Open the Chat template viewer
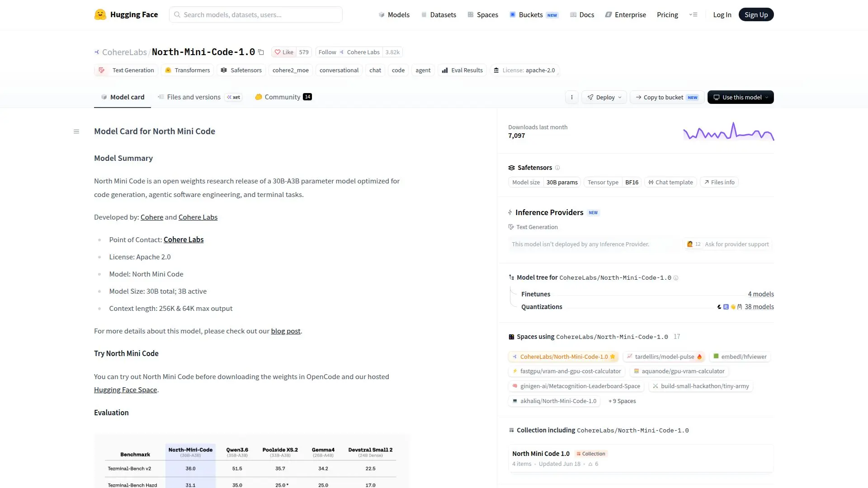This screenshot has width=868, height=488. point(670,182)
